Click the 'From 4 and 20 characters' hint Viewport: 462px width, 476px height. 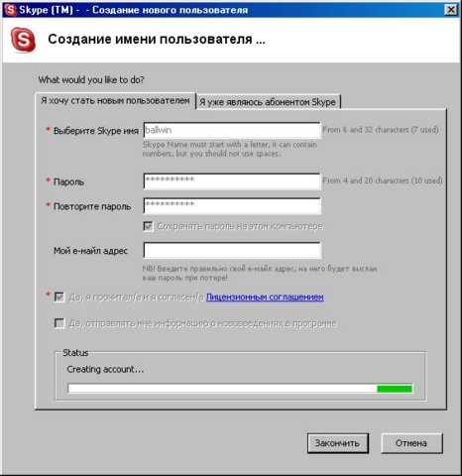[383, 180]
